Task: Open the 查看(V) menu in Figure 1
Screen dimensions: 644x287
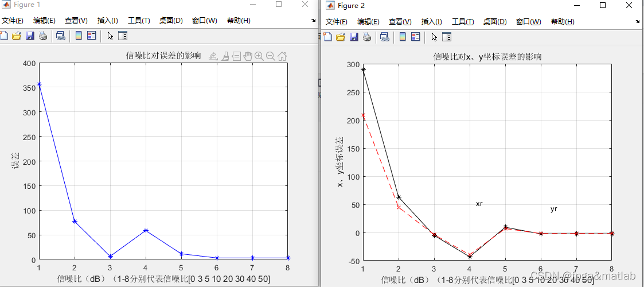Action: coord(76,21)
